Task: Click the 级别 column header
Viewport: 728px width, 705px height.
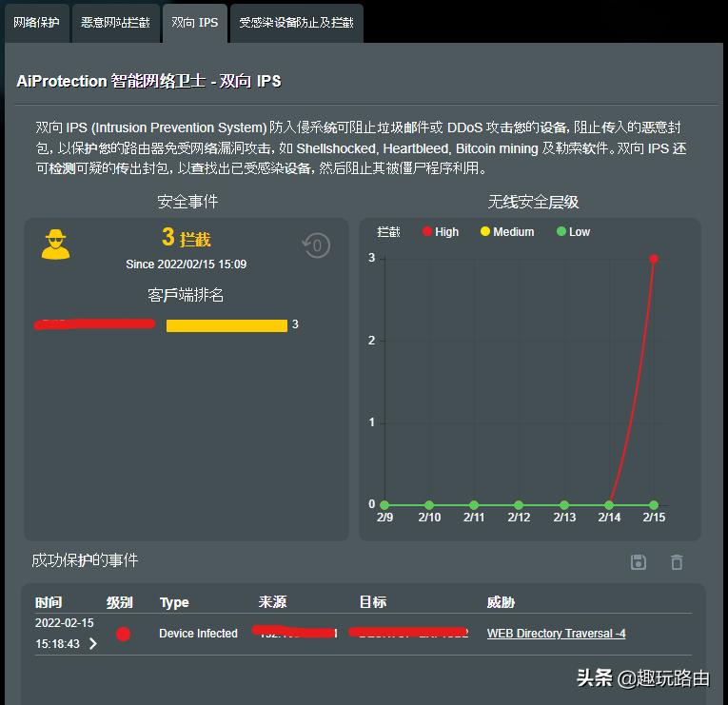Action: pyautogui.click(x=119, y=602)
